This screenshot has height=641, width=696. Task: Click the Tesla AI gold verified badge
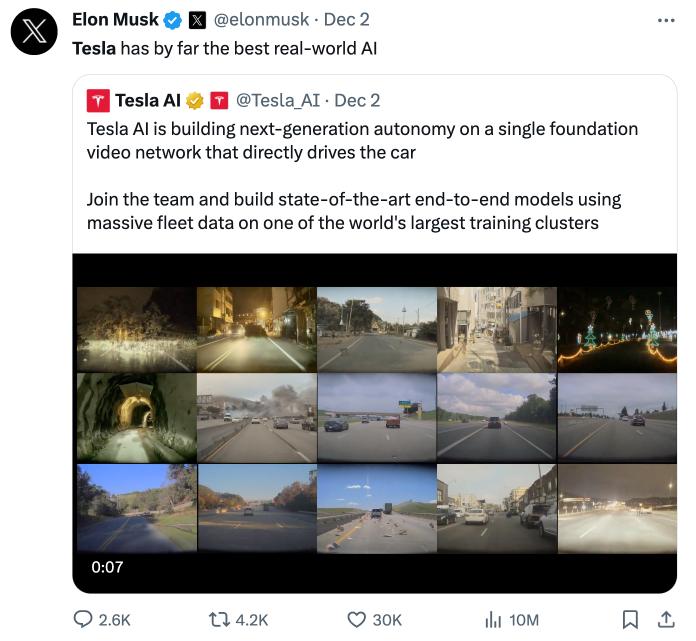click(x=195, y=100)
